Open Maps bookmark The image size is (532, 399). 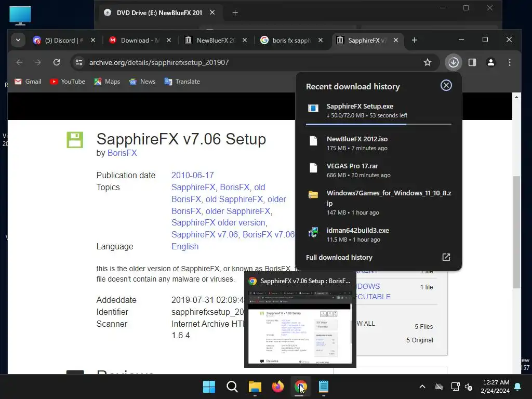click(107, 82)
